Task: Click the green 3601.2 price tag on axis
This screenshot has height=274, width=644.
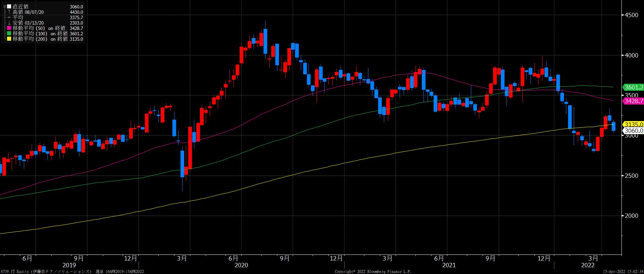Action: pyautogui.click(x=633, y=87)
